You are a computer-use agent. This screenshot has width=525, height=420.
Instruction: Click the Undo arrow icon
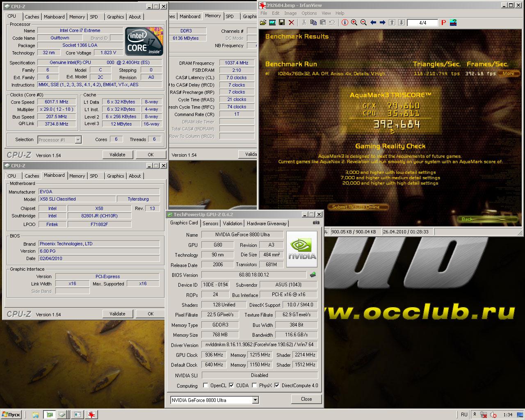(x=332, y=23)
